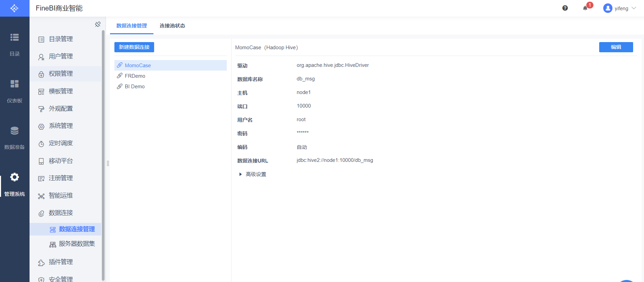
Task: Click the 数据连接管理 server icon
Action: pyautogui.click(x=53, y=230)
